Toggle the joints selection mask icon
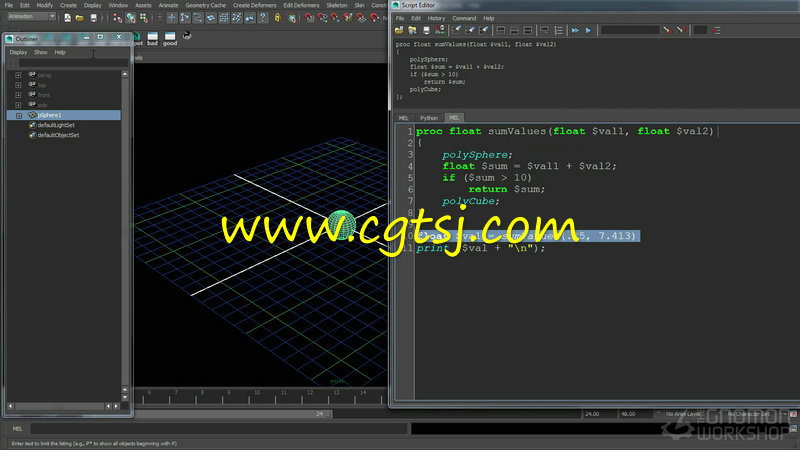The image size is (800, 450). 185,18
